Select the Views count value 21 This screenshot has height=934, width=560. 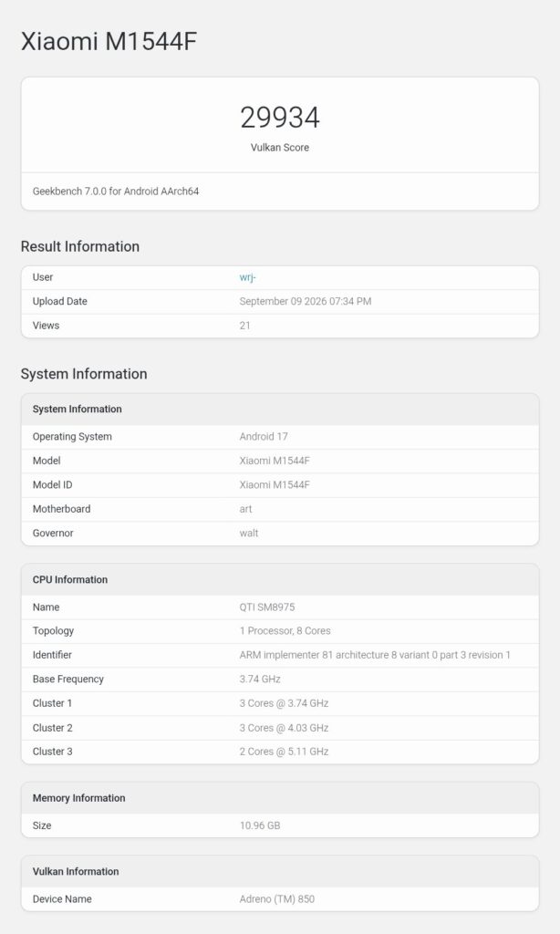point(244,326)
